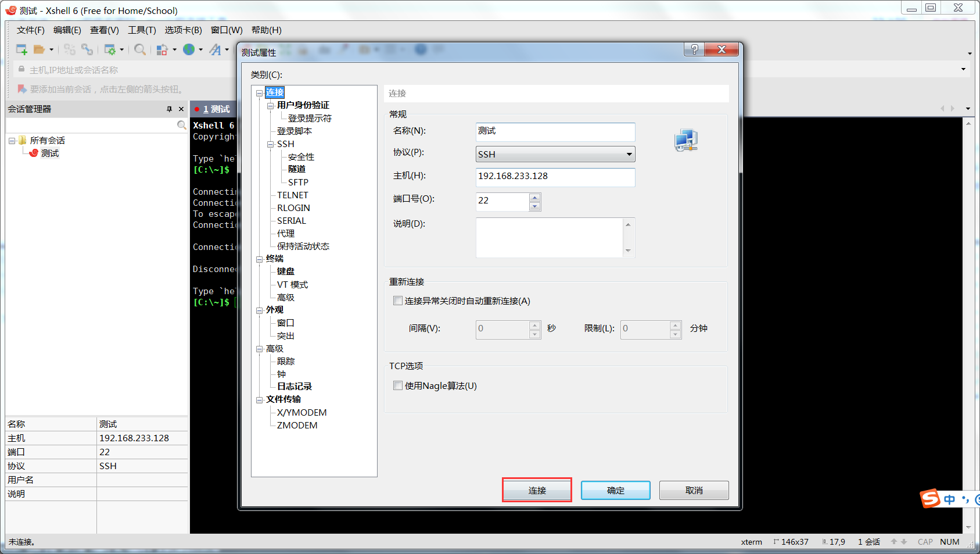Click the 名称 name input field
The width and height of the screenshot is (980, 554).
(x=555, y=131)
